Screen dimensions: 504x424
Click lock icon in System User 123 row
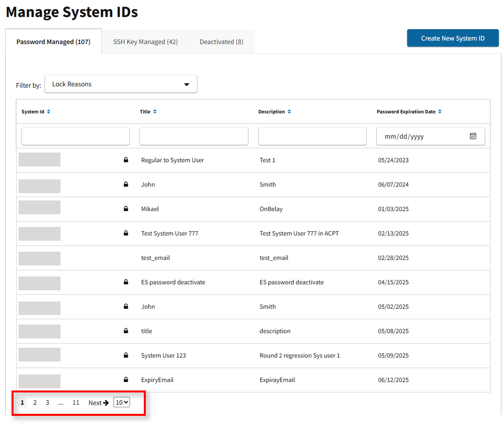pos(126,355)
